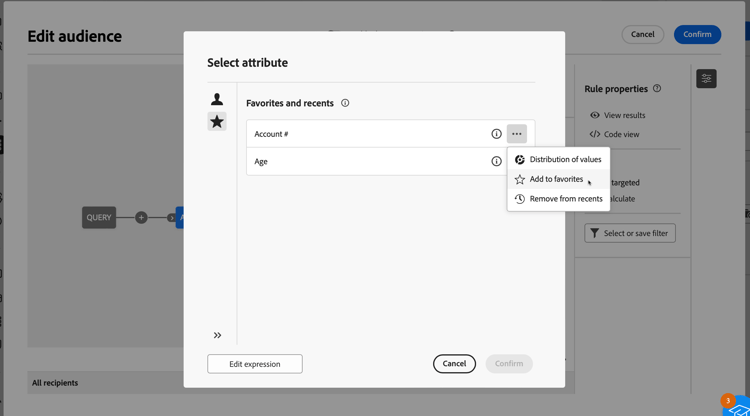Click the chart icon in Distribution of values
Viewport: 750px width, 416px height.
click(519, 159)
